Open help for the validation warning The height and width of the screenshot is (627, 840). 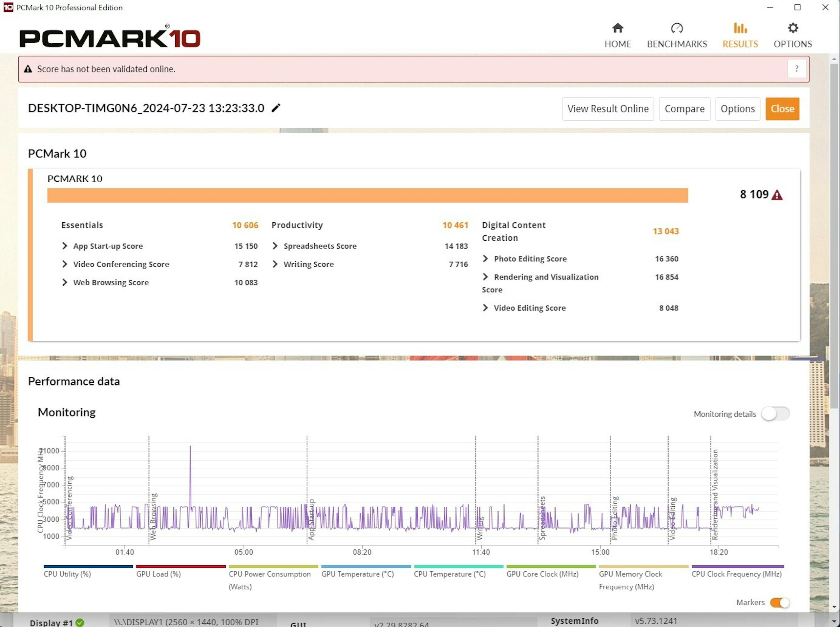tap(796, 69)
